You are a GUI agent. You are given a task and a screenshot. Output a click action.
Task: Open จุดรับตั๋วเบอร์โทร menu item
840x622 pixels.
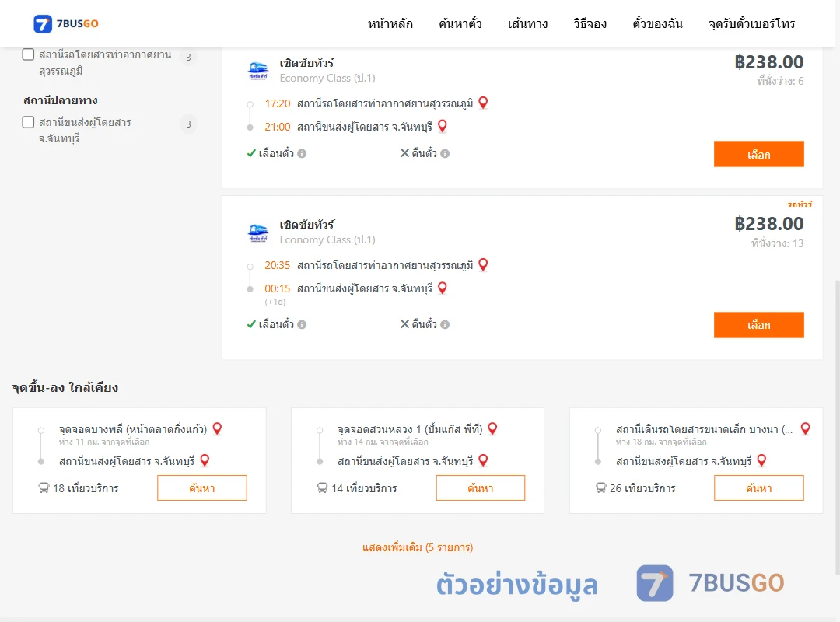tap(751, 23)
